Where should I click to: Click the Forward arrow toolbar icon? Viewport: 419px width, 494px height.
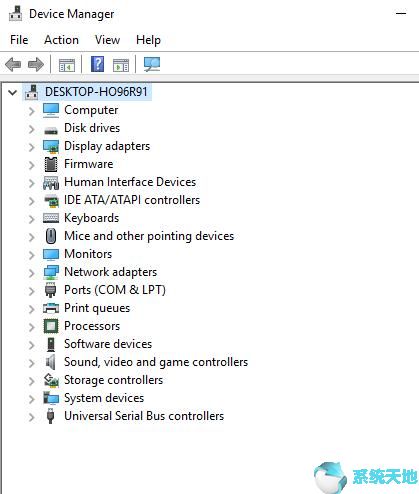pos(36,64)
